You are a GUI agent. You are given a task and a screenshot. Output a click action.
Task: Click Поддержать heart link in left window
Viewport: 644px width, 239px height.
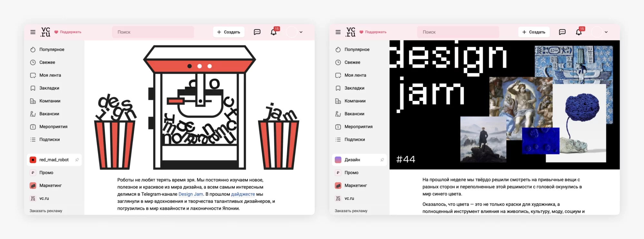[x=68, y=32]
